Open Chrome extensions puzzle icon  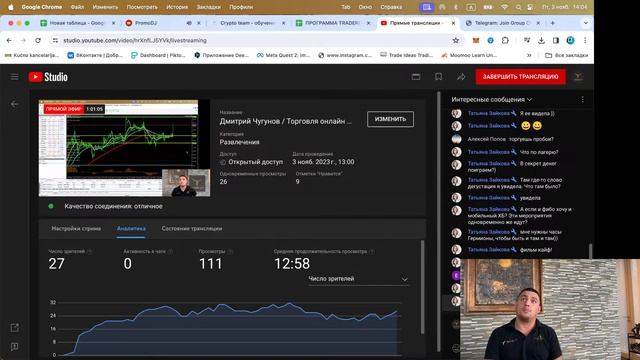tap(505, 40)
